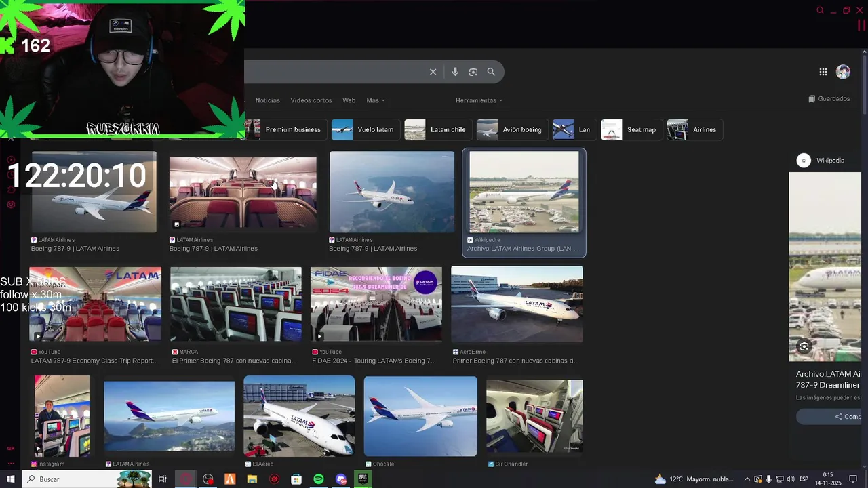The width and height of the screenshot is (868, 488).
Task: Open the economy class red seats thumbnail
Action: pos(96,304)
